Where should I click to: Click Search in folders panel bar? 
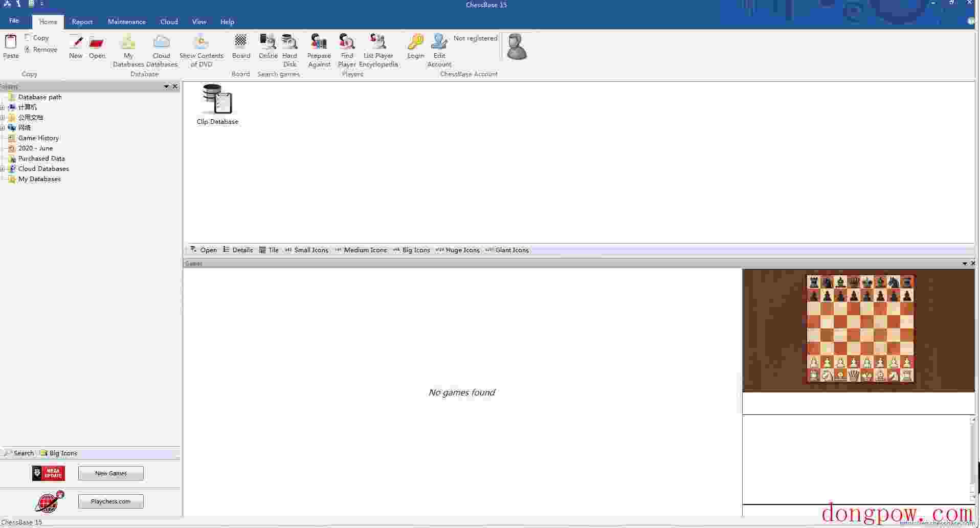click(x=19, y=453)
